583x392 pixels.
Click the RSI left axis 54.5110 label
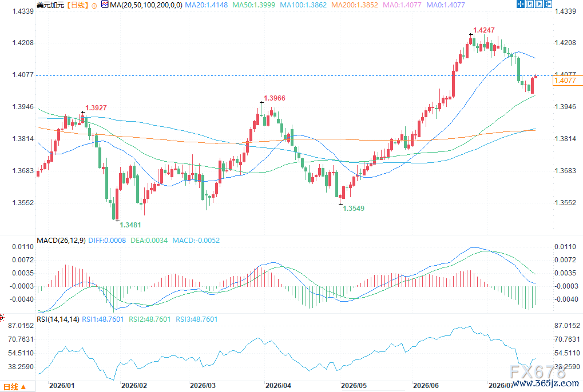21,353
